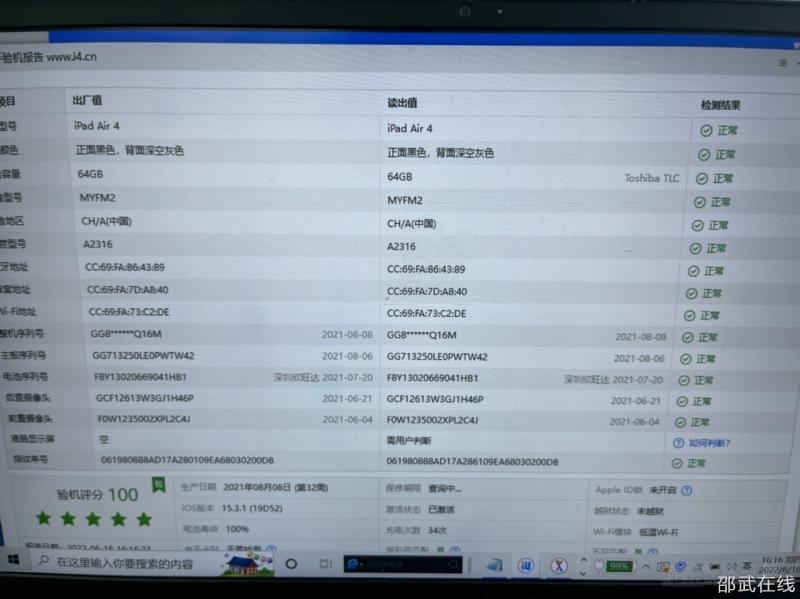Viewport: 800px width, 599px height.
Task: Click the 读出值 column header
Action: point(402,103)
